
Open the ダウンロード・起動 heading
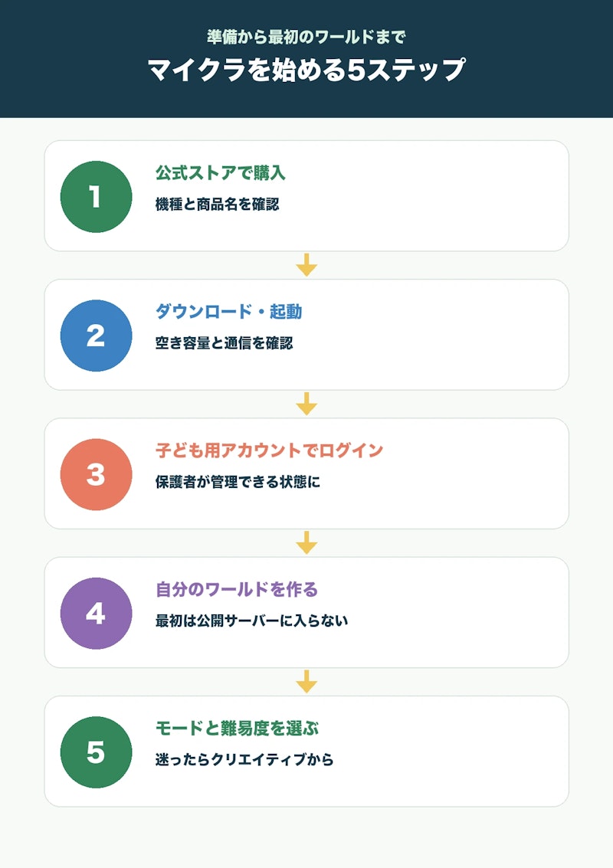click(228, 312)
